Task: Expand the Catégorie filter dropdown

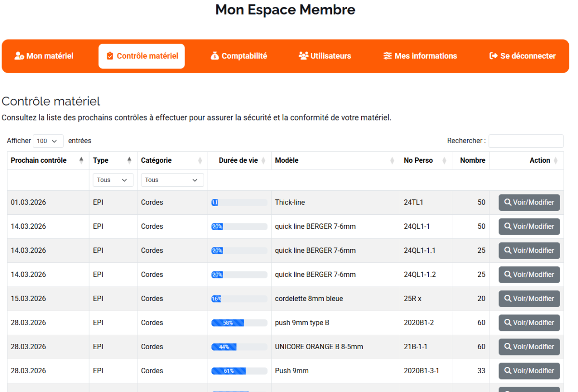Action: pyautogui.click(x=172, y=180)
